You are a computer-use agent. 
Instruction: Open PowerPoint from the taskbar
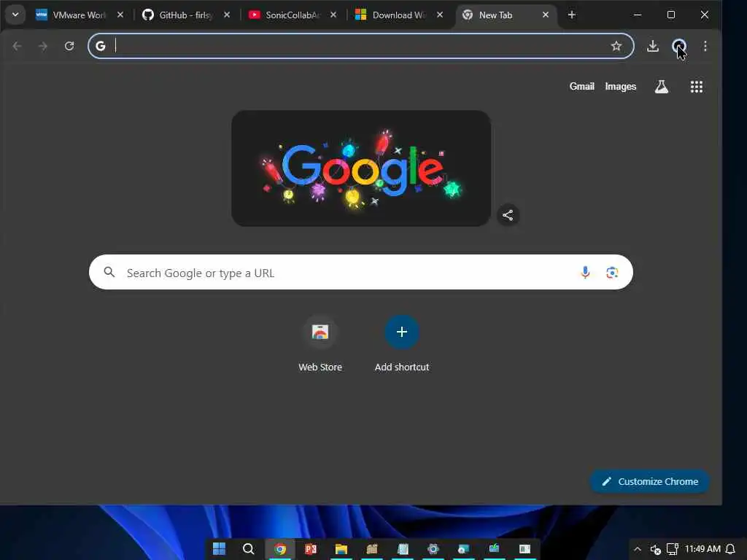[311, 549]
